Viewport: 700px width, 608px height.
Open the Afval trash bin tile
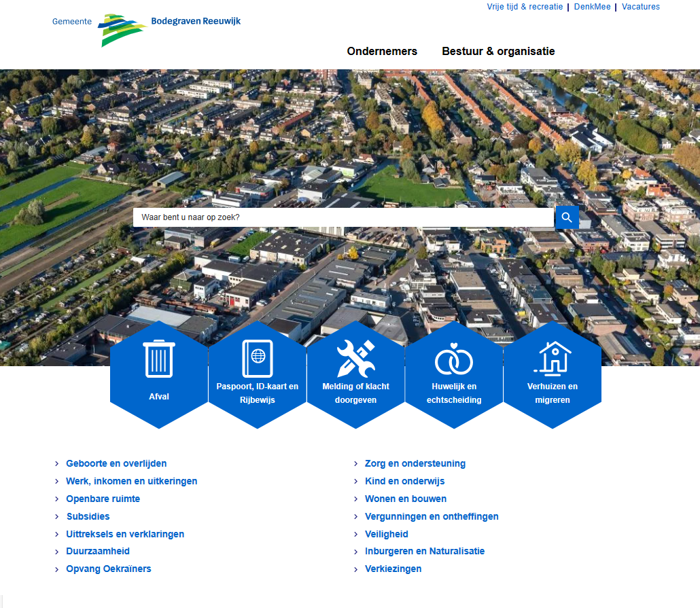coord(159,374)
